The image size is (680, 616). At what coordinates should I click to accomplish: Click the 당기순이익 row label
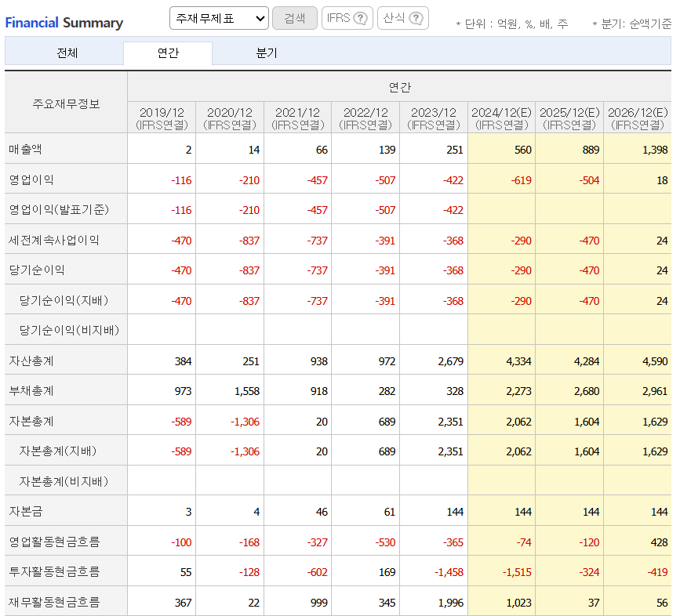(x=37, y=270)
